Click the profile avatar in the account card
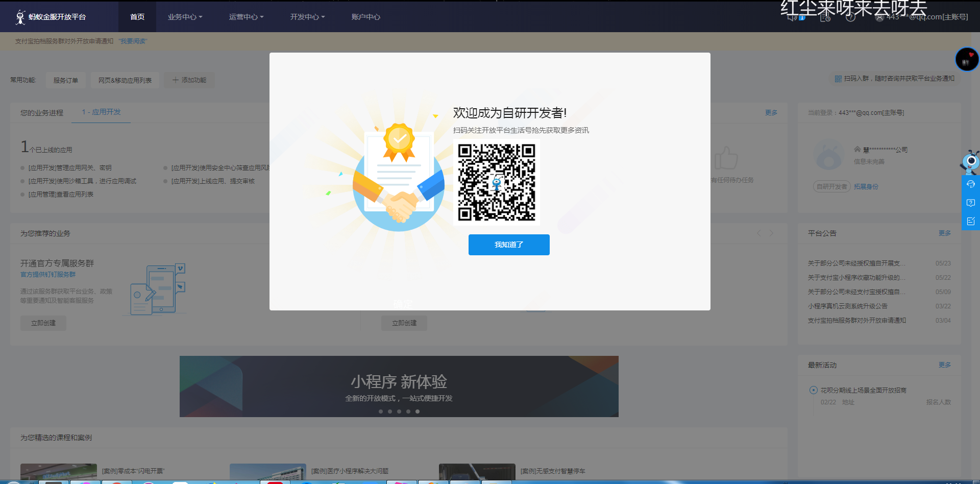 tap(829, 155)
